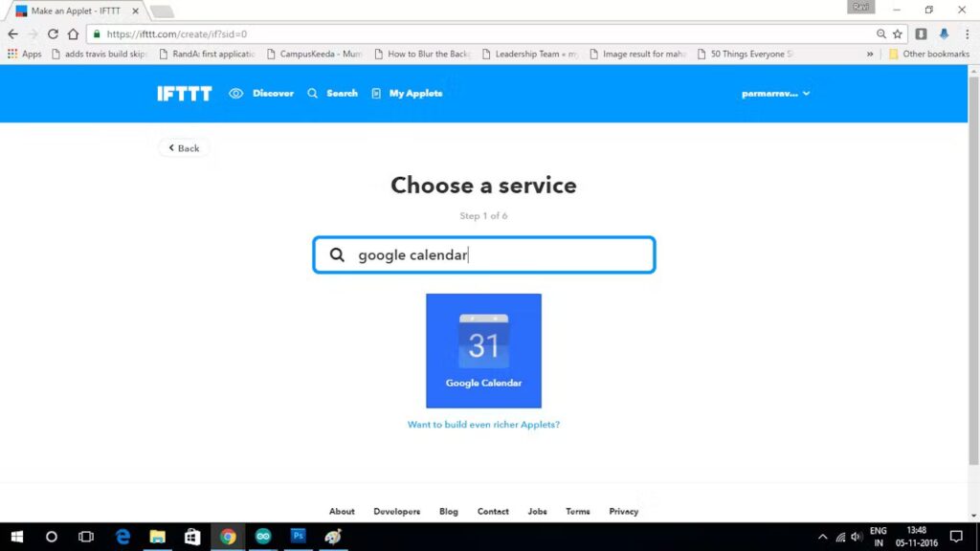This screenshot has height=551, width=980.
Task: Open the Leadership Team bookmark
Action: click(x=530, y=54)
